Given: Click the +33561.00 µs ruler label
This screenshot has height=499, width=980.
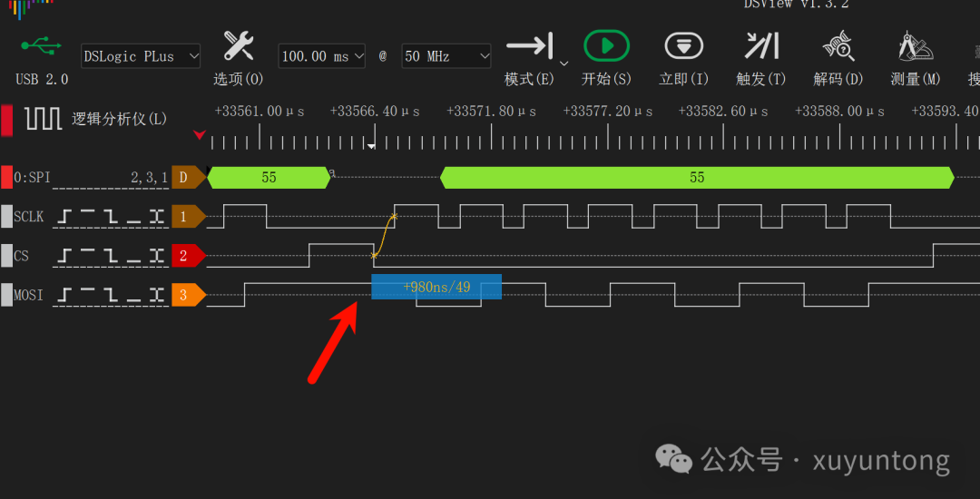Looking at the screenshot, I should 260,112.
